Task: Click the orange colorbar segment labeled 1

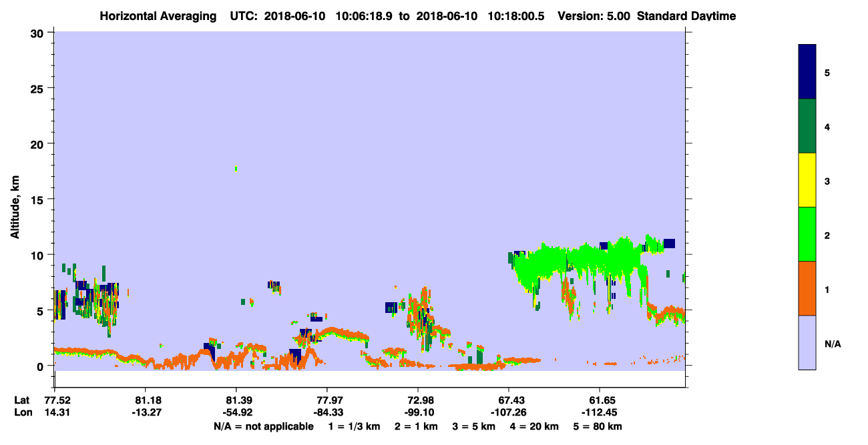Action: 807,288
